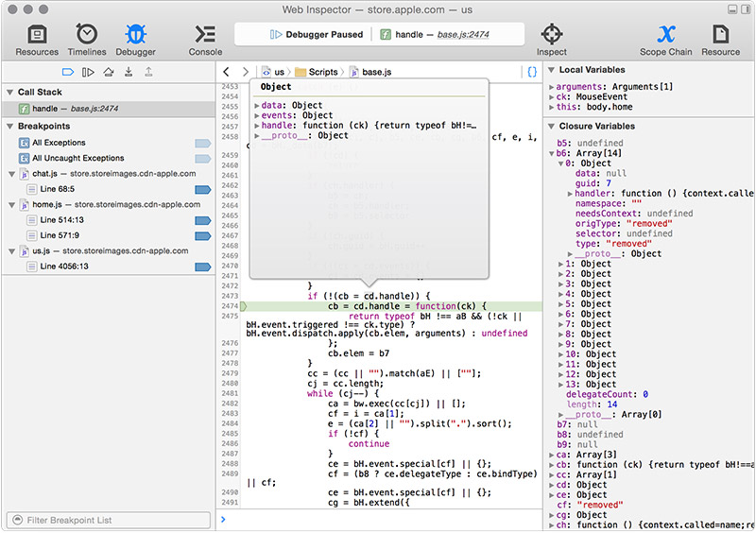
Task: Show the Console
Action: (205, 40)
